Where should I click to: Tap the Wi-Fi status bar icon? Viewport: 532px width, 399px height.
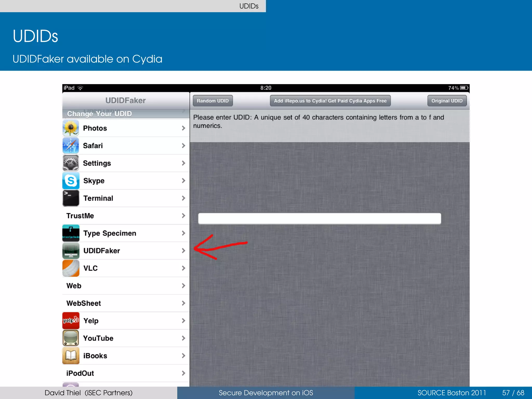80,88
